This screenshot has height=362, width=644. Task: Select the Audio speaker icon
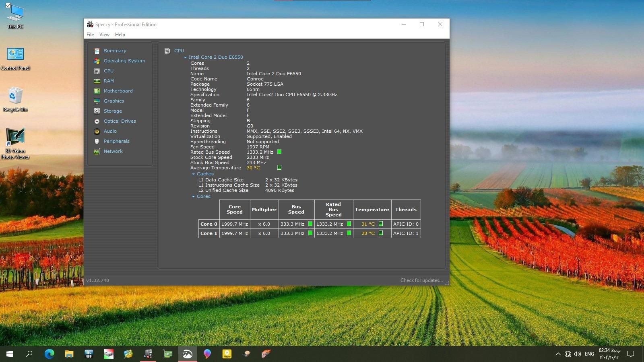97,132
